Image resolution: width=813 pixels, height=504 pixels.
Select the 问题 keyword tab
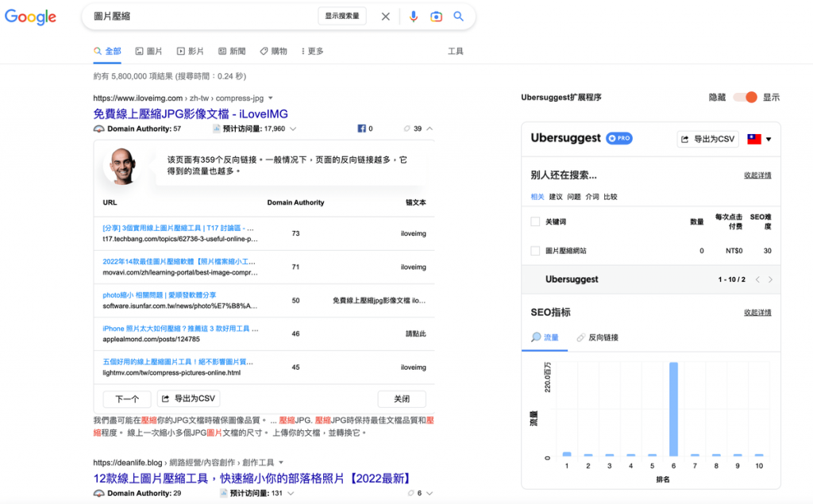click(574, 197)
